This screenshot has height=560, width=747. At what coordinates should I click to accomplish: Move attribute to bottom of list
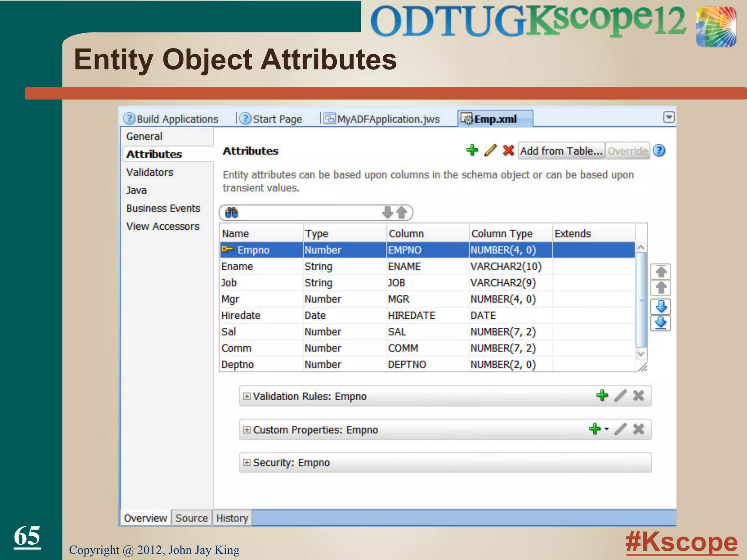(x=661, y=323)
